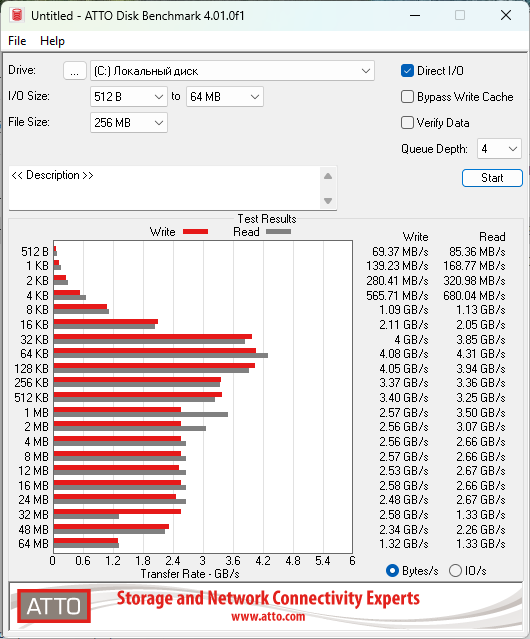The width and height of the screenshot is (530, 639).
Task: Open the Drive selection dropdown
Action: [x=232, y=71]
